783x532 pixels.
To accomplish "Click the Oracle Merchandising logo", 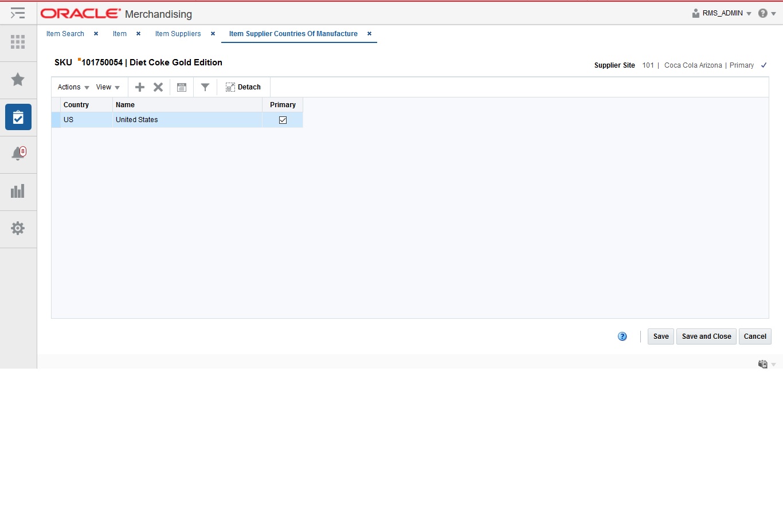I will pyautogui.click(x=116, y=13).
